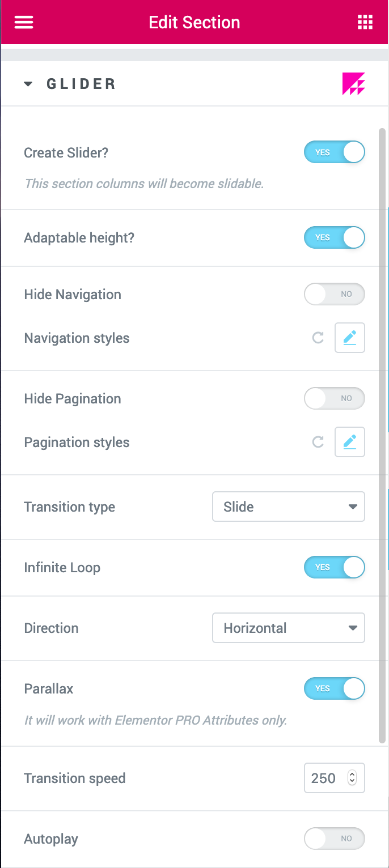Open the hamburger menu icon

point(24,22)
